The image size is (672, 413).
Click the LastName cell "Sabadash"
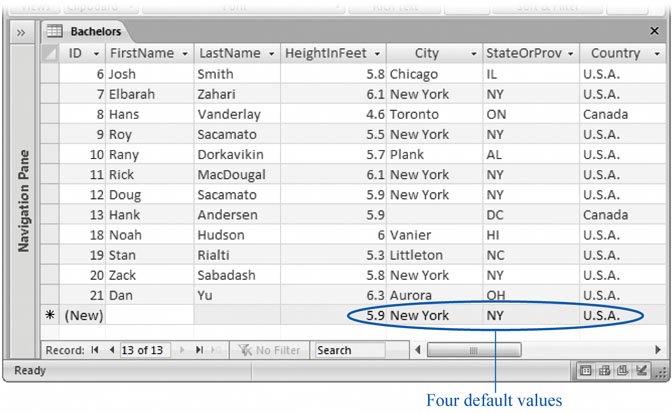(x=237, y=275)
